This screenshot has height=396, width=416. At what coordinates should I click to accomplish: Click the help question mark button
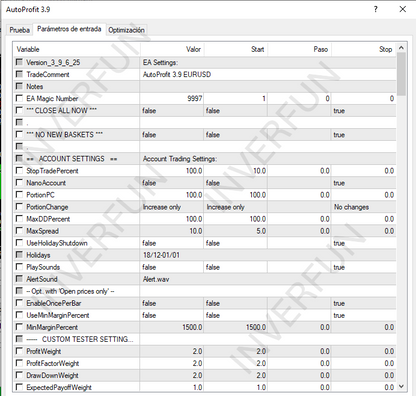coord(376,9)
